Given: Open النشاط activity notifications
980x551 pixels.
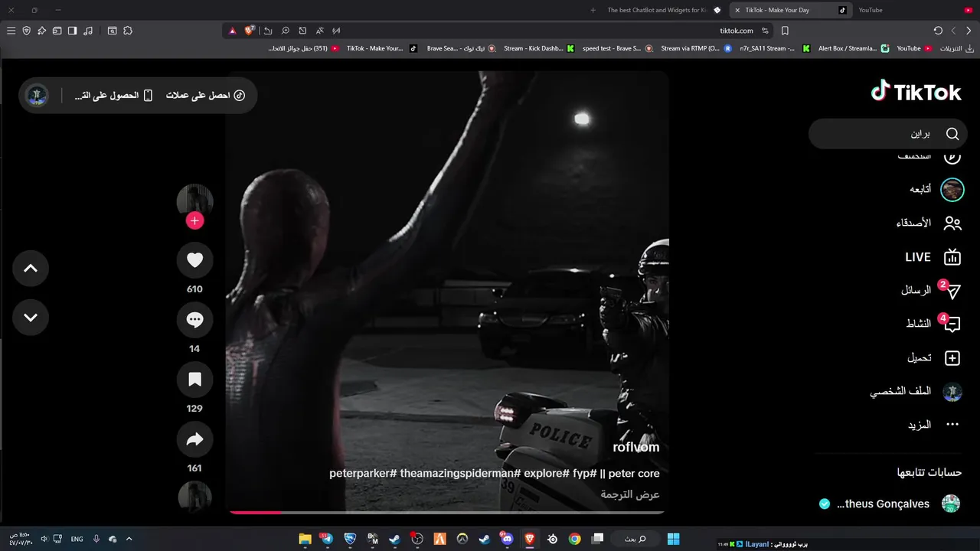Looking at the screenshot, I should [932, 324].
